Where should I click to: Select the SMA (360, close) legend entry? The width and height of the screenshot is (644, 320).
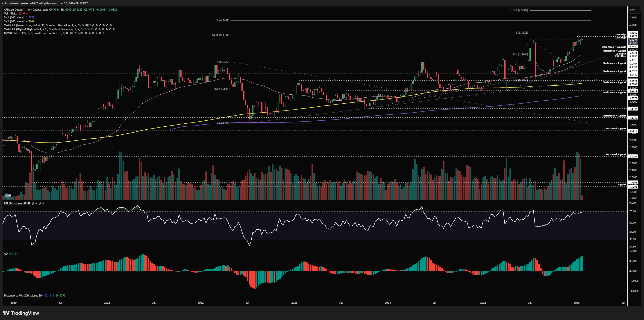[14, 17]
